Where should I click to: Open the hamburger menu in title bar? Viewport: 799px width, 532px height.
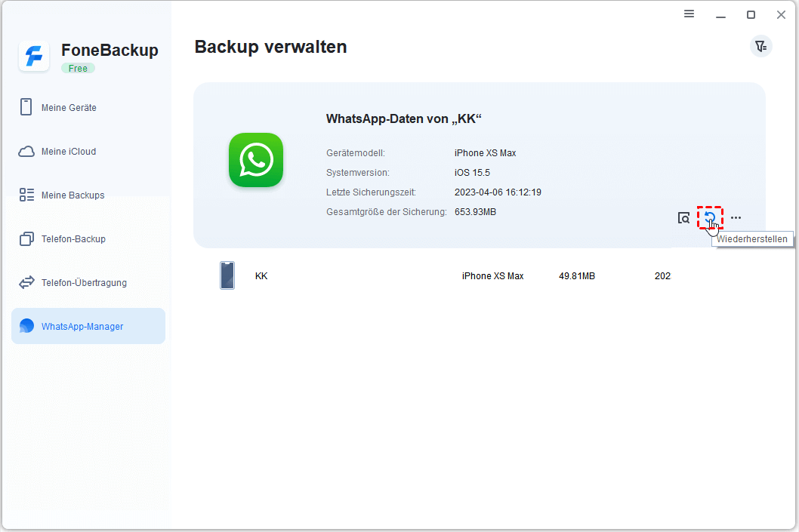(689, 14)
